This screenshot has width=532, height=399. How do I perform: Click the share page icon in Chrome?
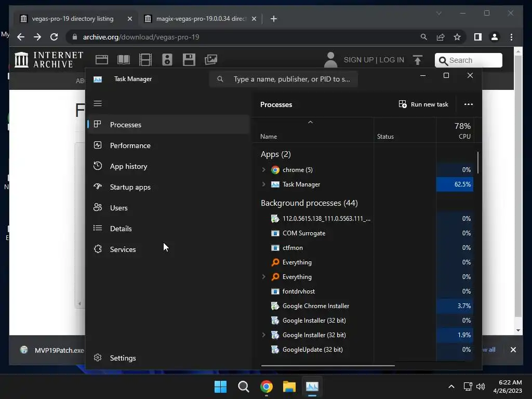pyautogui.click(x=441, y=37)
